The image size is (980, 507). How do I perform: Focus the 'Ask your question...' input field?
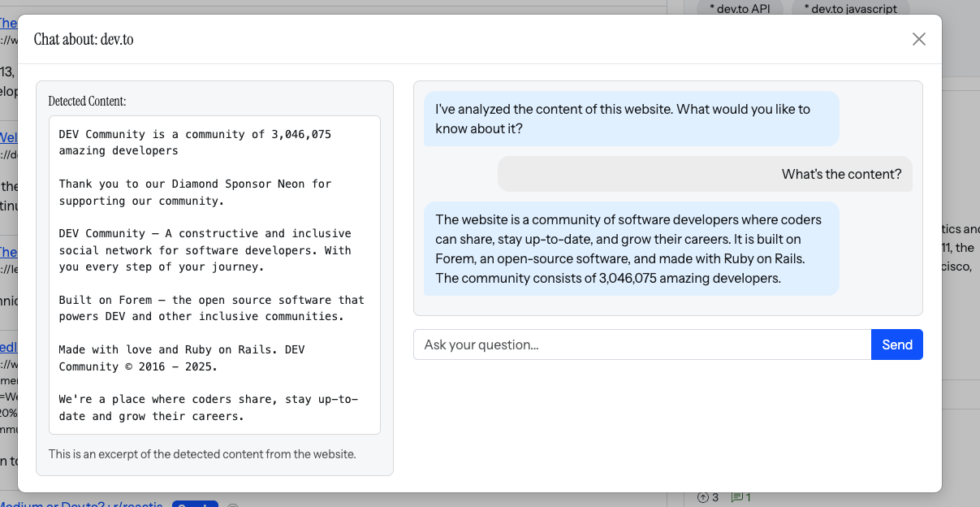pos(642,344)
